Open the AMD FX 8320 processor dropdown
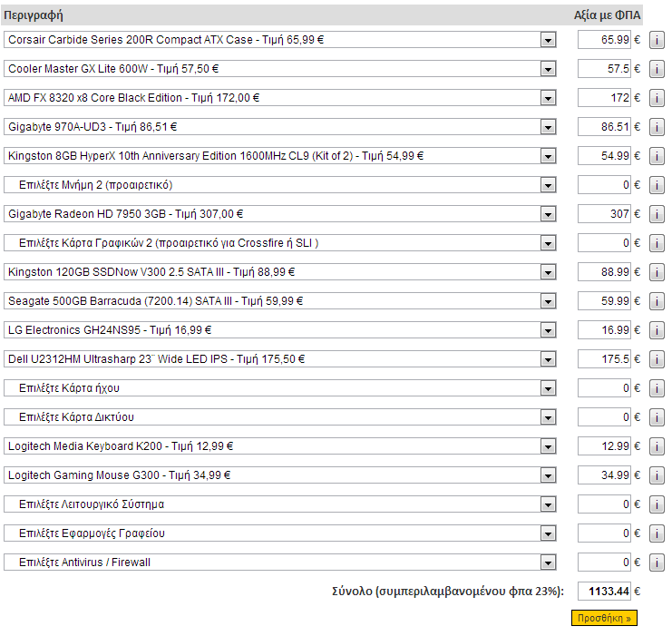672x636 pixels. tap(280, 98)
